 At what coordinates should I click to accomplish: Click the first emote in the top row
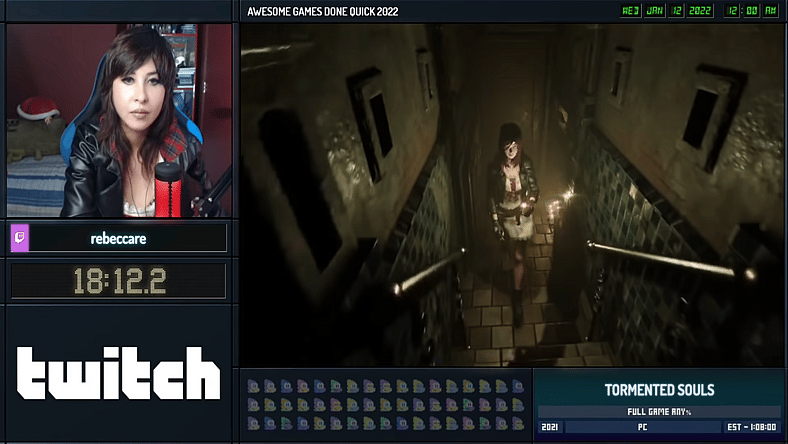click(x=254, y=386)
